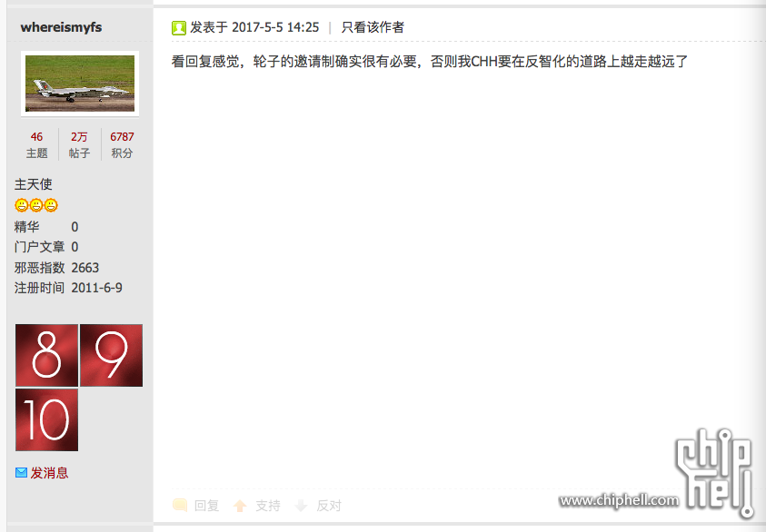Click the reply speech bubble icon
Screen dimensions: 766x532
tap(180, 505)
